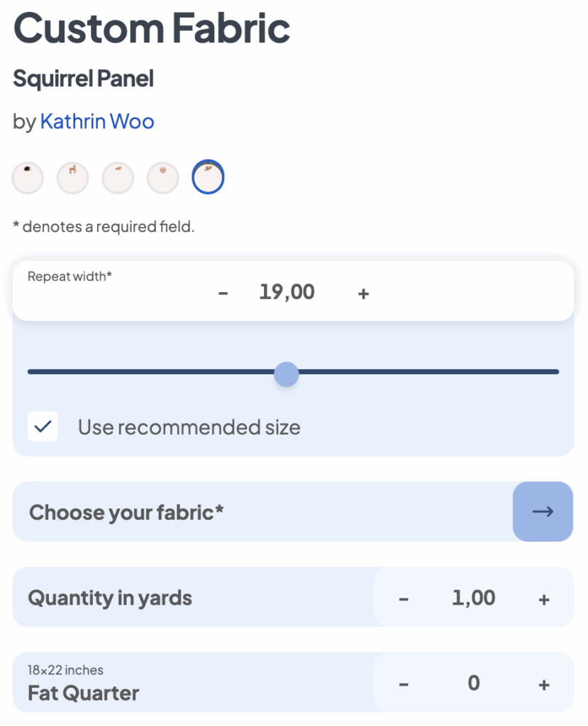Choose the fox design swatch
The width and height of the screenshot is (588, 726).
(118, 178)
